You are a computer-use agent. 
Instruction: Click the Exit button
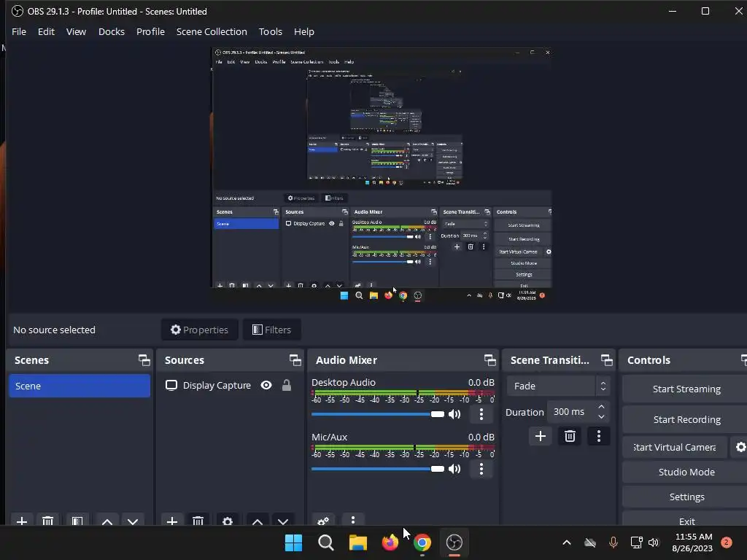pyautogui.click(x=686, y=520)
